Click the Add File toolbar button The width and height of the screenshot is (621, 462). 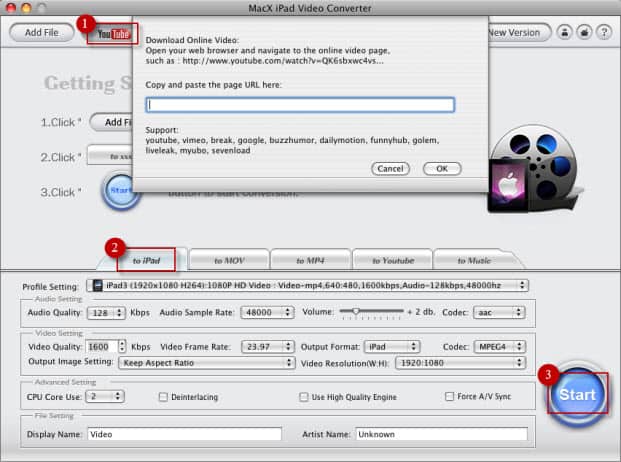(42, 32)
